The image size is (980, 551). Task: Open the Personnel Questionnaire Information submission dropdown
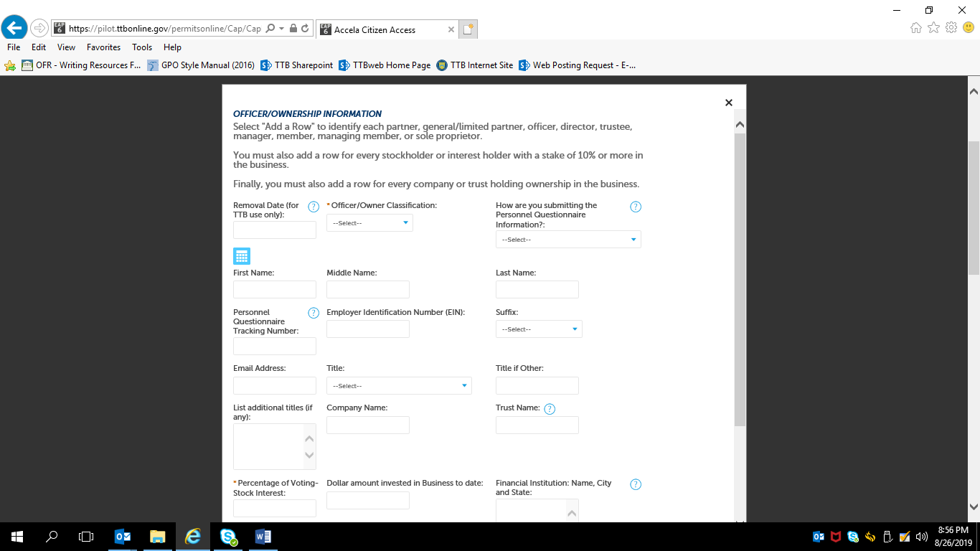[568, 240]
